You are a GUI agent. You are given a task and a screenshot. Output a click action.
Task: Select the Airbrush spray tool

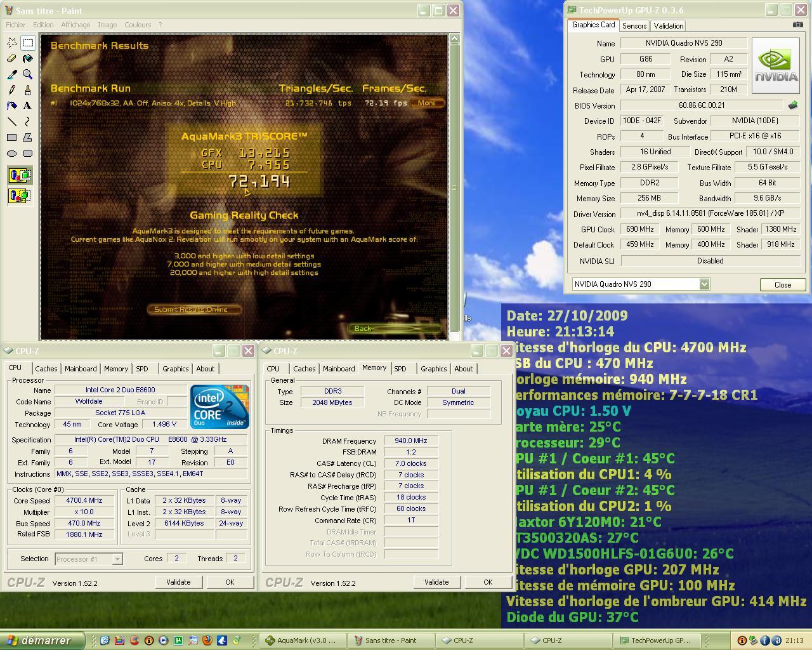(12, 105)
